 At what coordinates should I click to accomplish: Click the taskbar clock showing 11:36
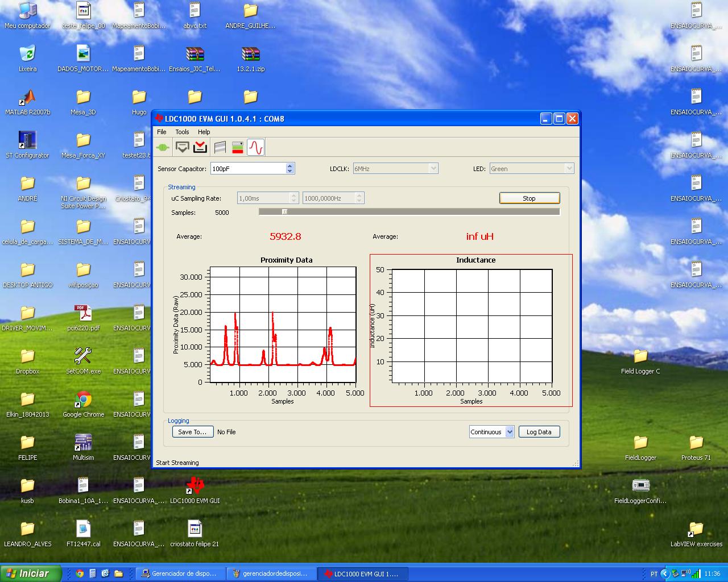point(712,574)
